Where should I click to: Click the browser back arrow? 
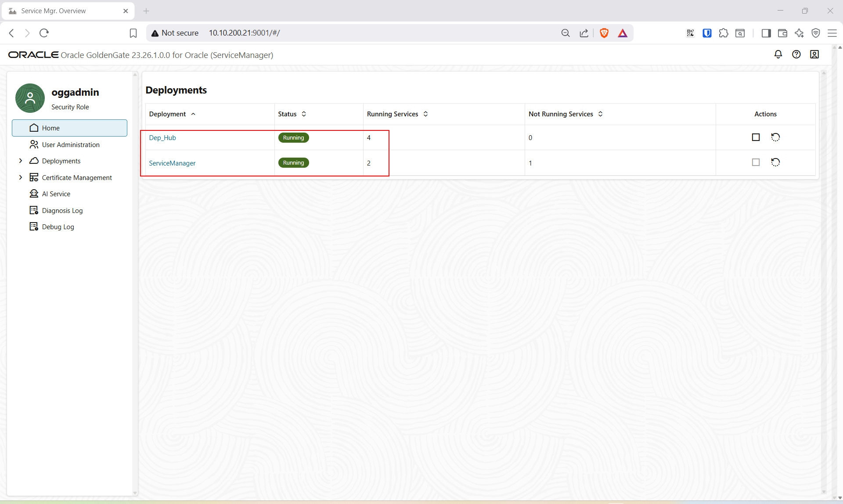click(12, 33)
